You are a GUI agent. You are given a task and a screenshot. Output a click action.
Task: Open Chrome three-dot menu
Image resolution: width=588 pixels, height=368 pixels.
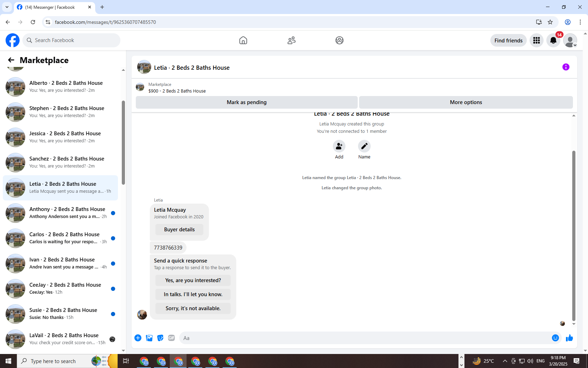point(580,22)
